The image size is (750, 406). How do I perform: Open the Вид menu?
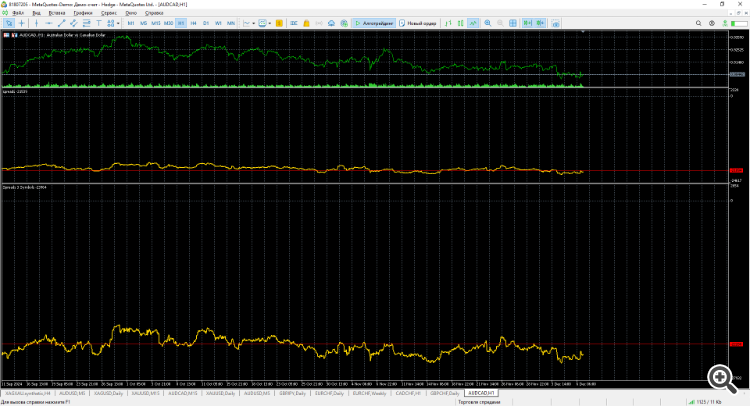click(x=36, y=13)
